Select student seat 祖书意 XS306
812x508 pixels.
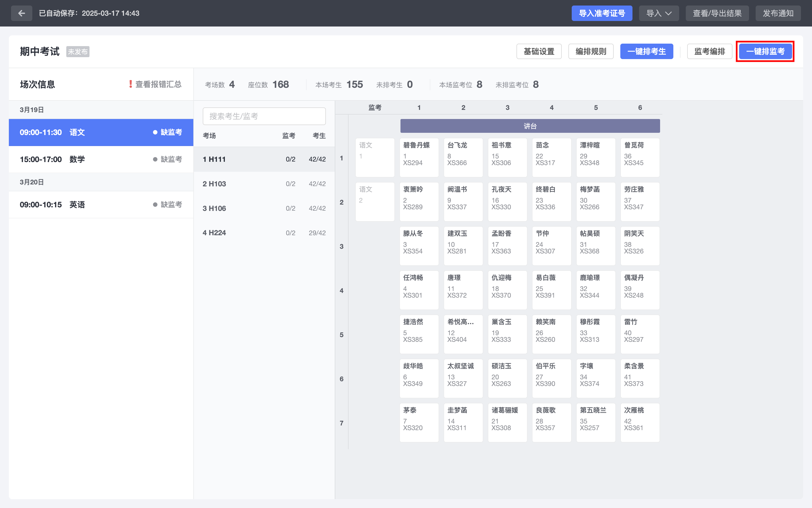coord(508,158)
